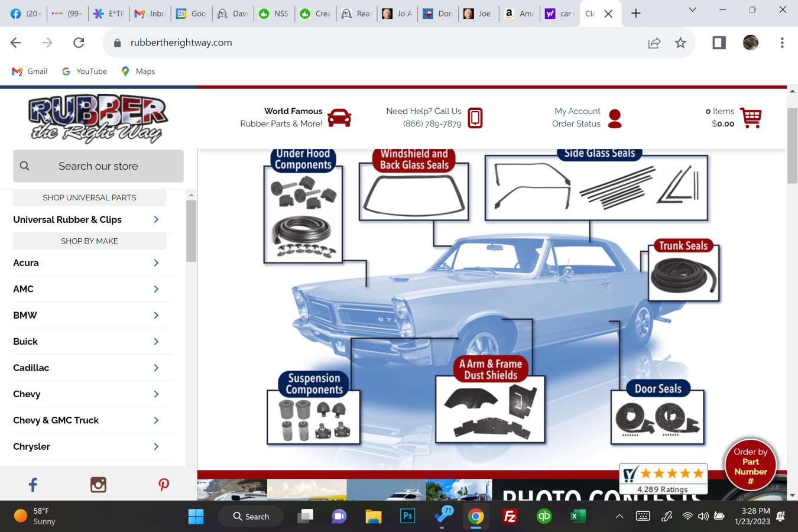Open the Pinterest social icon
Image resolution: width=798 pixels, height=532 pixels.
pos(164,485)
